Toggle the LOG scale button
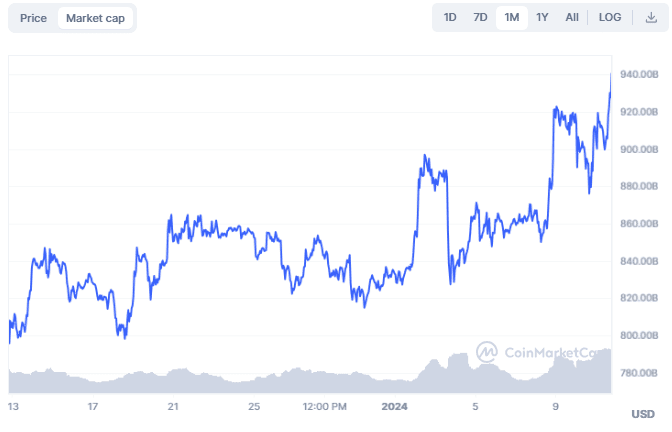This screenshot has height=432, width=672. point(610,17)
